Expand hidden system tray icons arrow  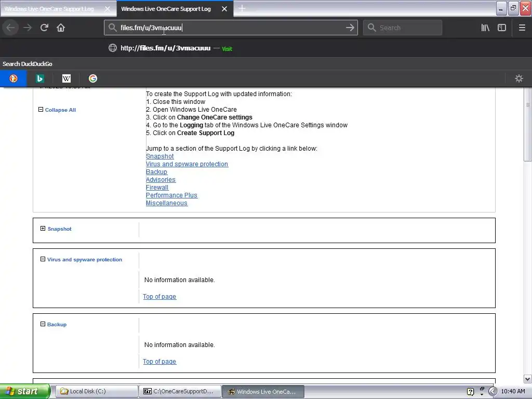tap(493, 392)
